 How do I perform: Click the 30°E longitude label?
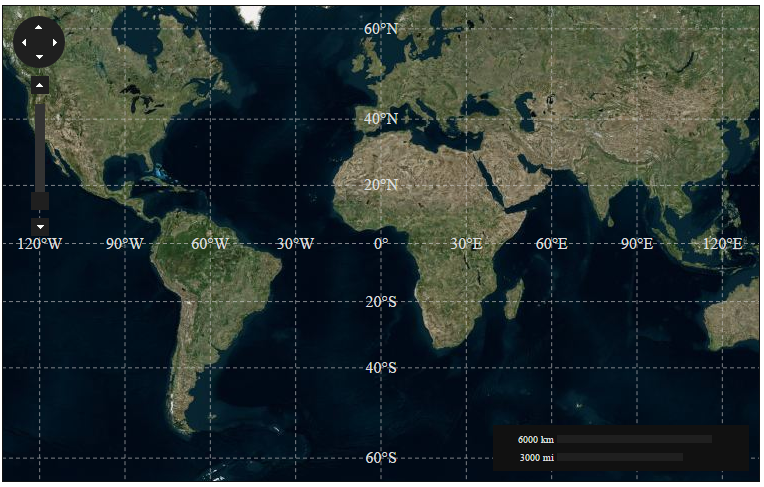coord(466,243)
